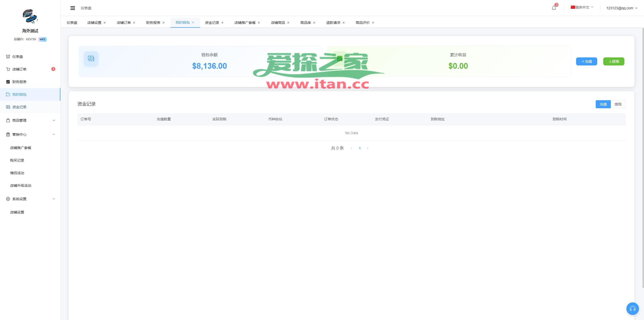Close the 资金记录 tab

[222, 23]
